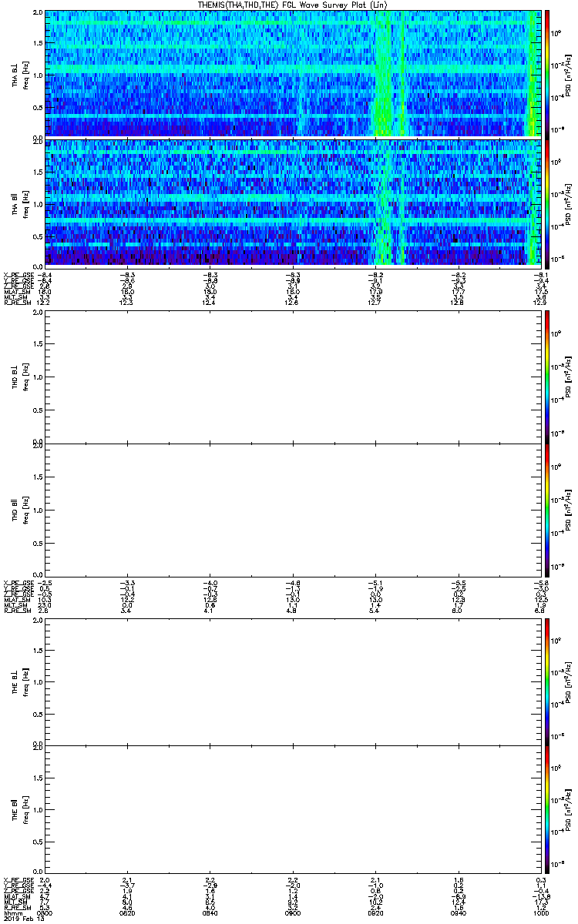Click the MLAT_SM row label under the THA panels
This screenshot has width=578, height=924.
pyautogui.click(x=17, y=293)
